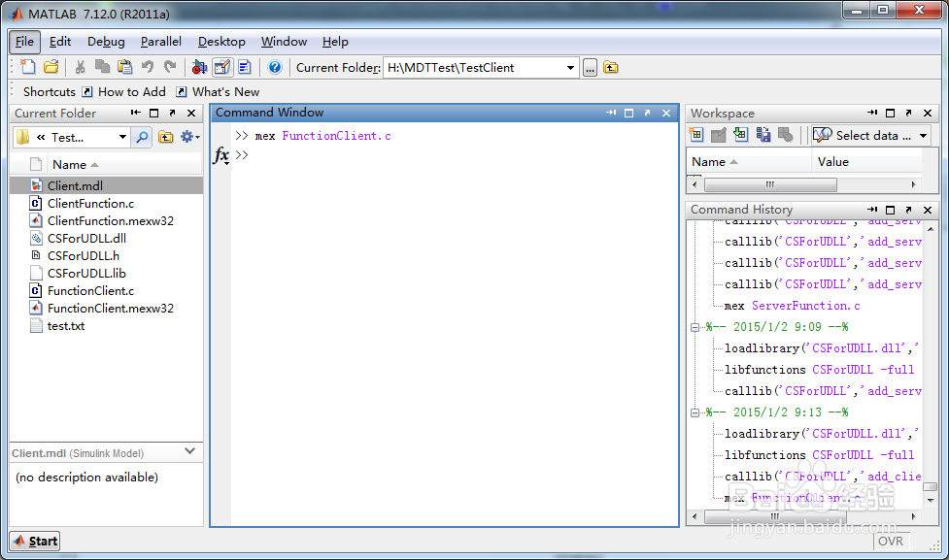Viewport: 949px width, 560px height.
Task: Click the Cut scissors icon
Action: pyautogui.click(x=80, y=67)
